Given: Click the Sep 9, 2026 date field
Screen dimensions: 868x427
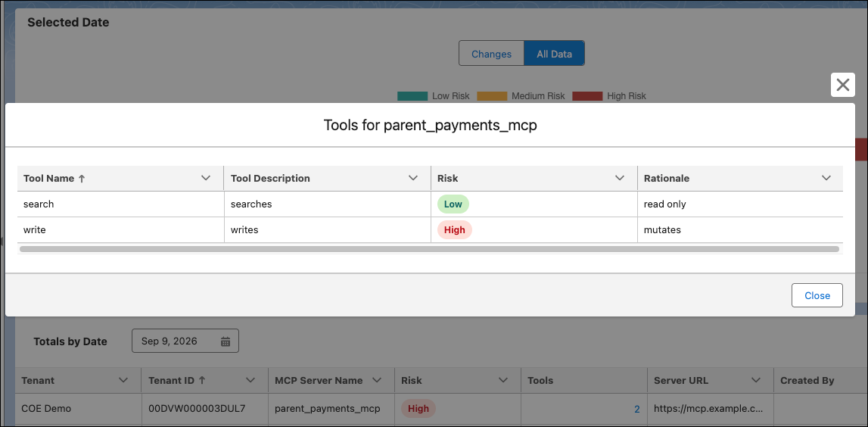Looking at the screenshot, I should coord(185,341).
